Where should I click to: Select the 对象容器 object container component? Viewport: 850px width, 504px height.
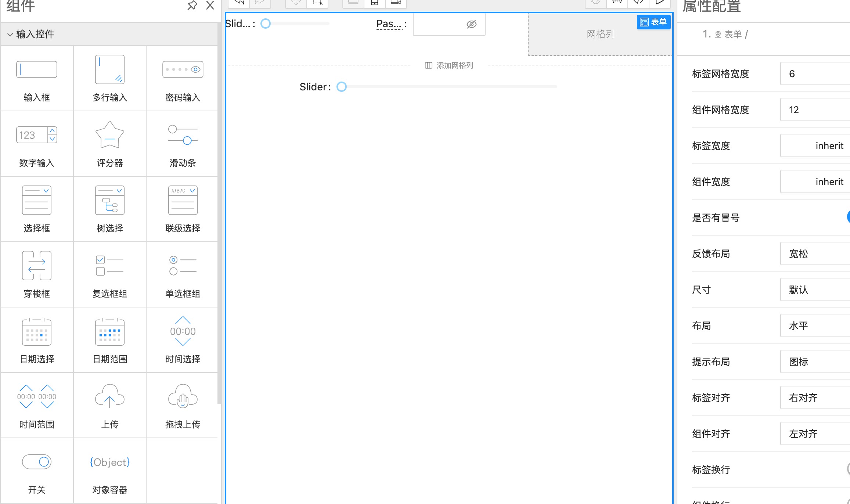[x=110, y=471]
